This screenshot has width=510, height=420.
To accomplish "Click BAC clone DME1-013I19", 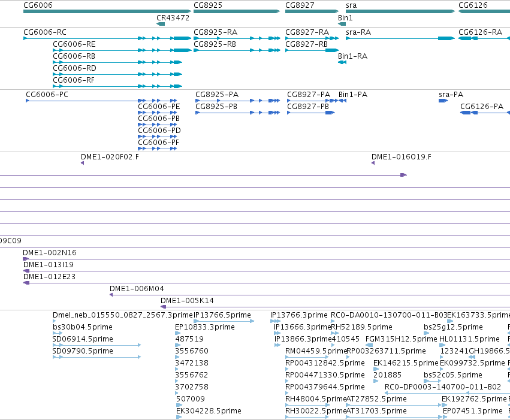I will point(267,271).
